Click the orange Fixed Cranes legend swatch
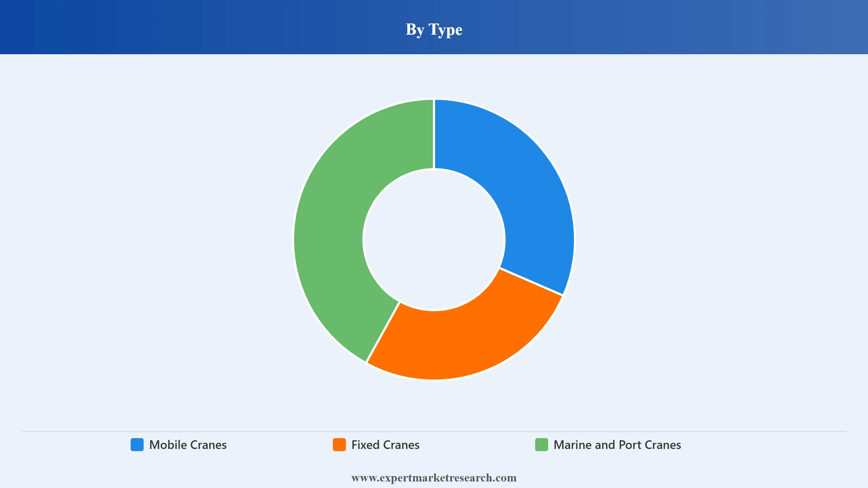Viewport: 868px width, 488px height. (x=339, y=445)
